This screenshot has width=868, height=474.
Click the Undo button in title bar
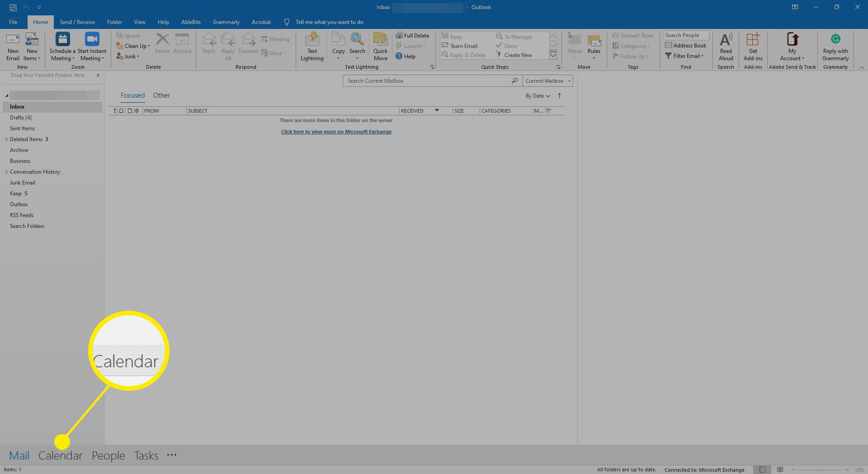coord(26,7)
